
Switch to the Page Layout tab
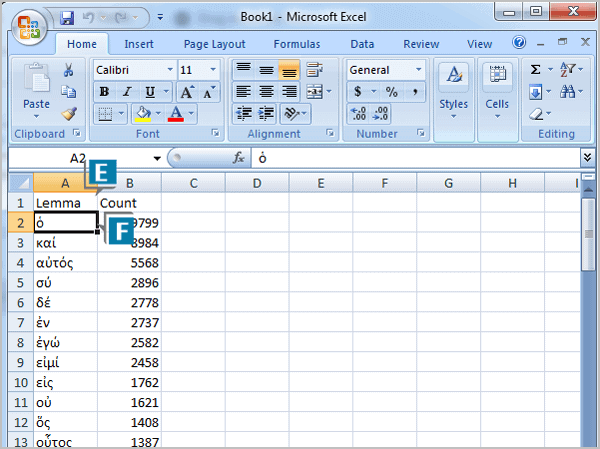point(214,44)
